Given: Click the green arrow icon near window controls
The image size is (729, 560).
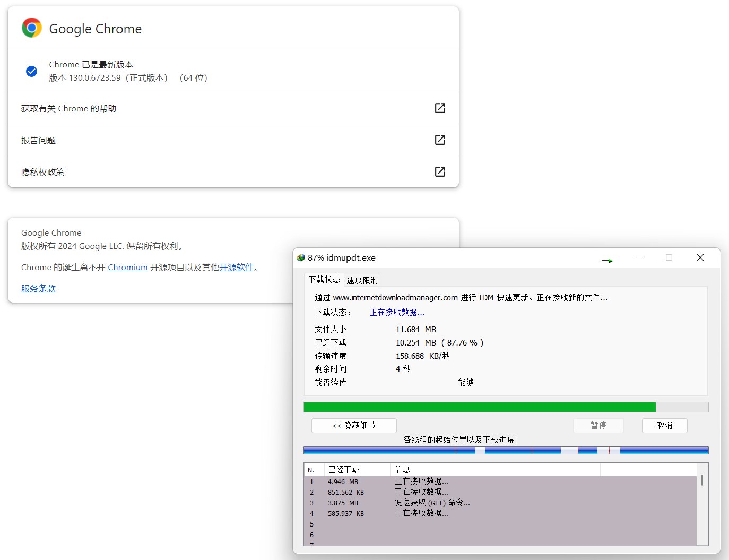Looking at the screenshot, I should 607,260.
